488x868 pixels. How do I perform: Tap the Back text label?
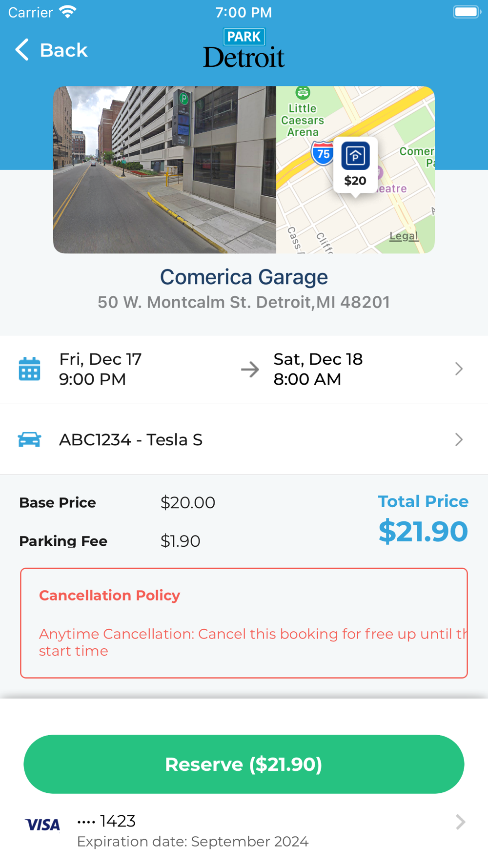[63, 50]
